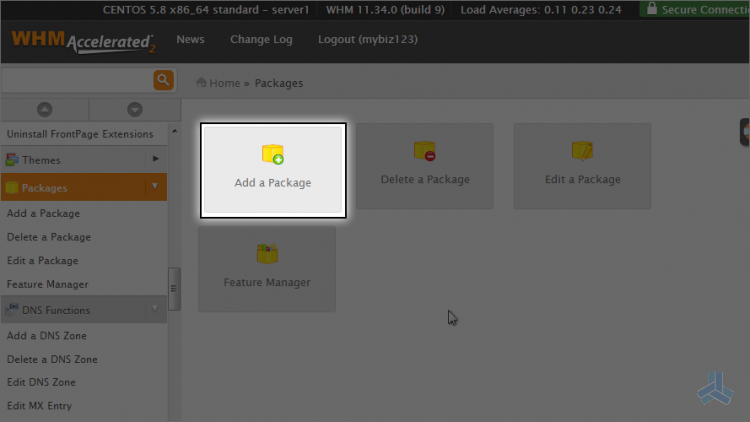Click the Add a Package box icon
Image resolution: width=750 pixels, height=422 pixels.
point(273,154)
